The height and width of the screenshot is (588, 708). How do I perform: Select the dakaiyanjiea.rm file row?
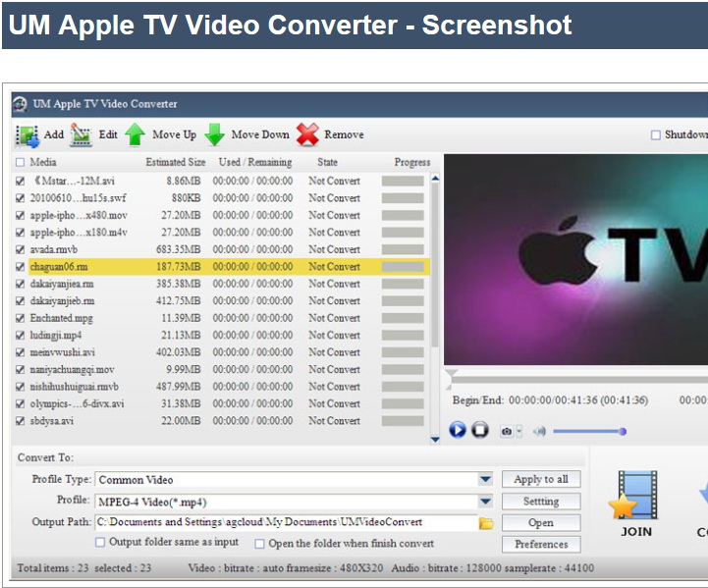pos(222,284)
